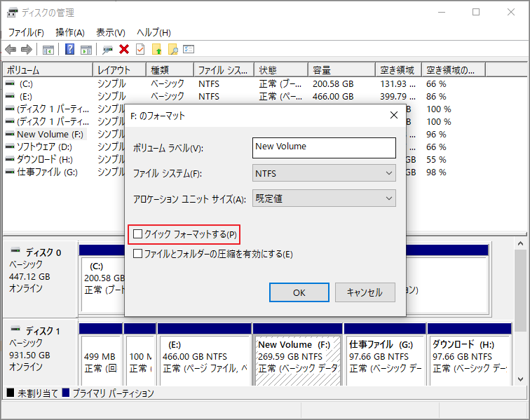Click the blue Help question mark icon
The width and height of the screenshot is (530, 420).
[x=70, y=49]
